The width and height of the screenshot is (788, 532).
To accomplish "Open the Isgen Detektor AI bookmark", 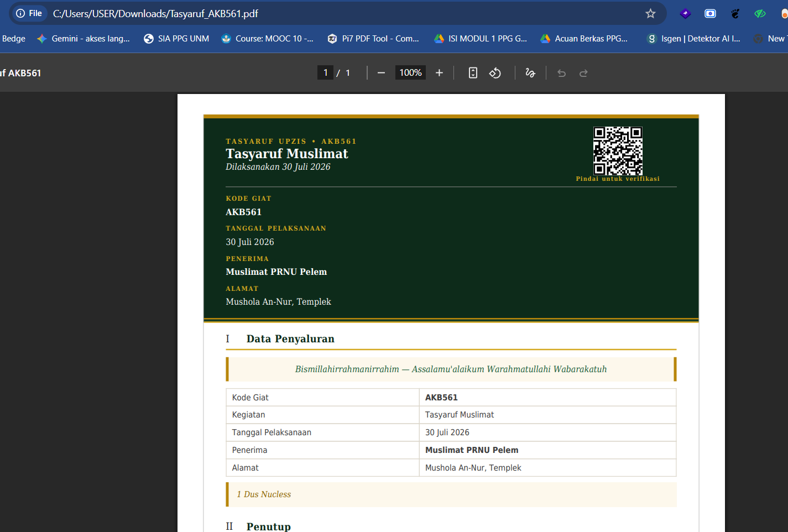I will coord(693,39).
